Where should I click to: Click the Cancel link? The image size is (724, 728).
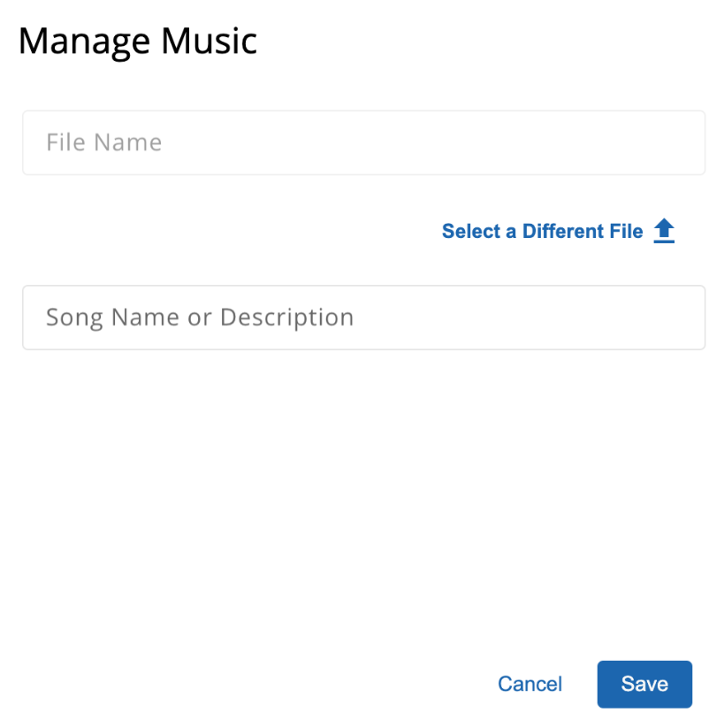tap(530, 684)
